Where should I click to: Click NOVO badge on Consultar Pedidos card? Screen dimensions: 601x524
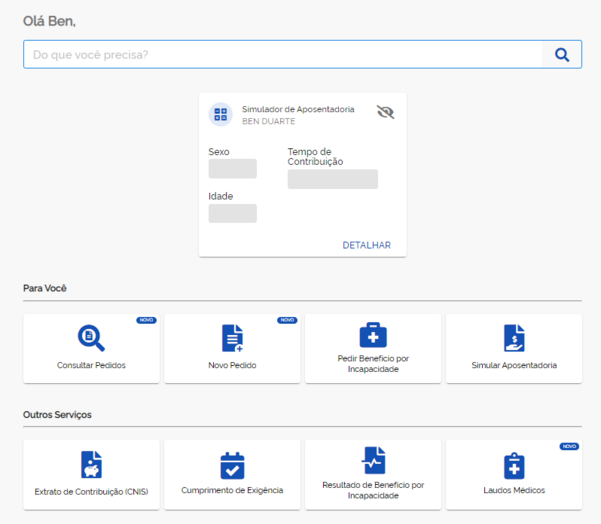146,320
